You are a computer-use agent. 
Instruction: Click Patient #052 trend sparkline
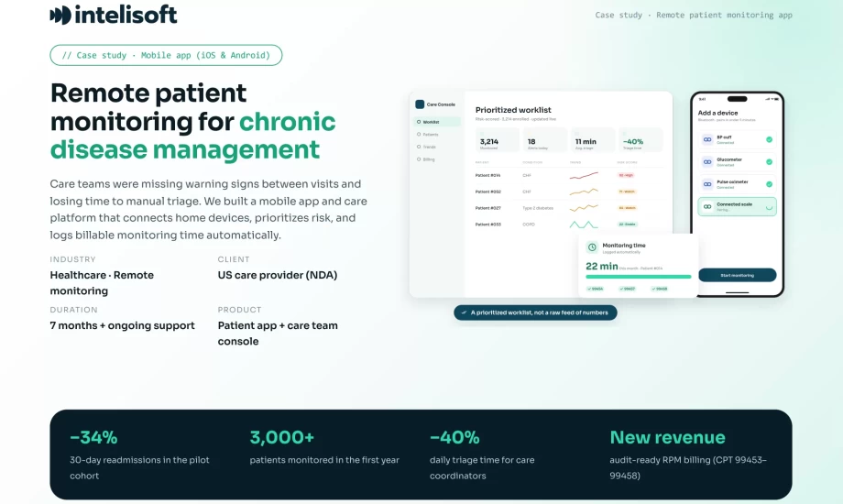click(584, 192)
